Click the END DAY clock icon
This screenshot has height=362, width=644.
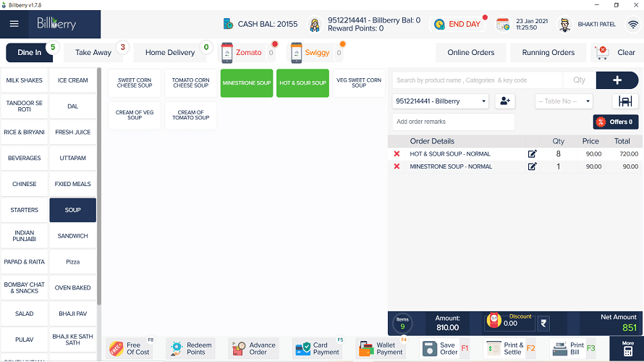pos(439,24)
